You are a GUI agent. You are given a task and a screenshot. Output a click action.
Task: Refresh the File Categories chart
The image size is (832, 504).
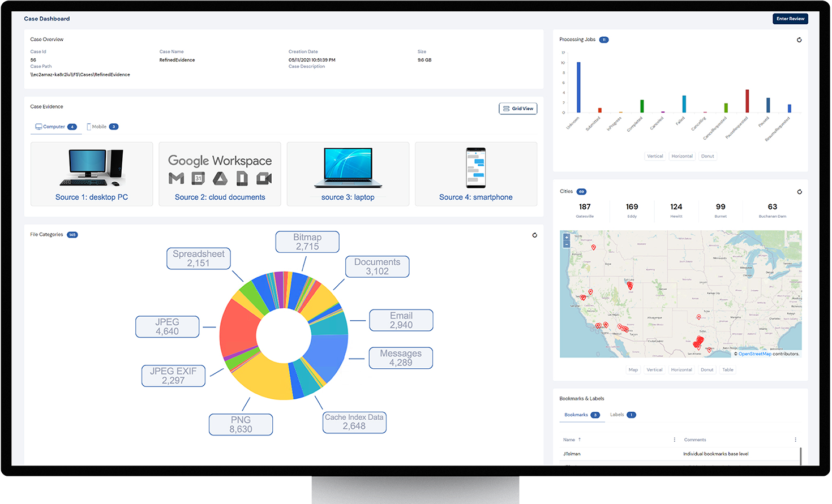click(534, 235)
